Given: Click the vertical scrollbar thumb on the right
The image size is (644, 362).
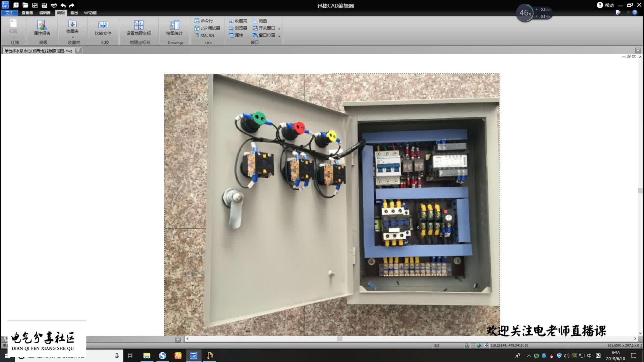Looking at the screenshot, I should tap(640, 190).
